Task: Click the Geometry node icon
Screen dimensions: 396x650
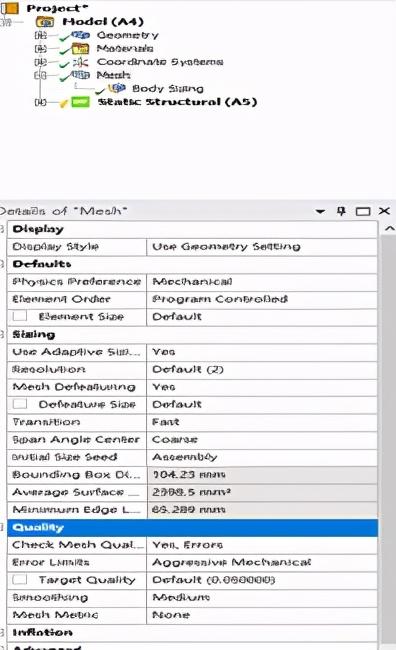Action: point(81,35)
